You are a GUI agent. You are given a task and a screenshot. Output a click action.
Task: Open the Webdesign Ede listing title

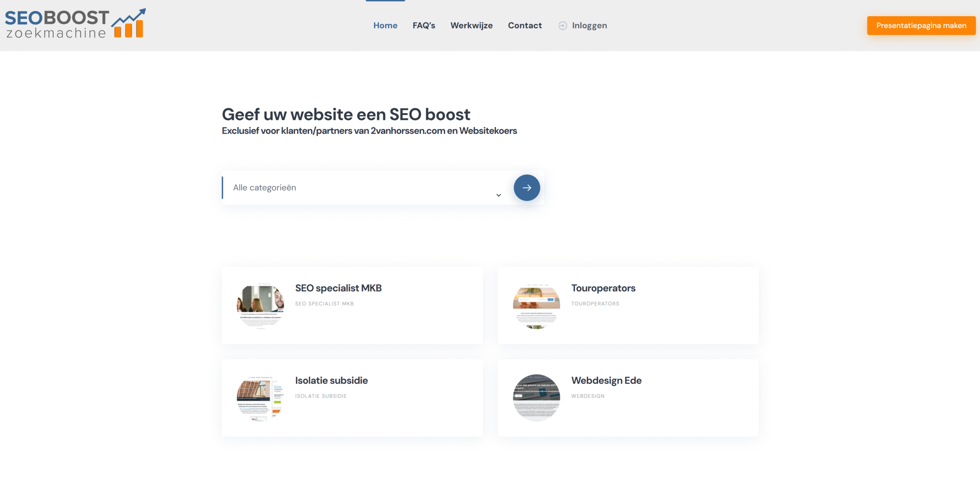tap(606, 380)
